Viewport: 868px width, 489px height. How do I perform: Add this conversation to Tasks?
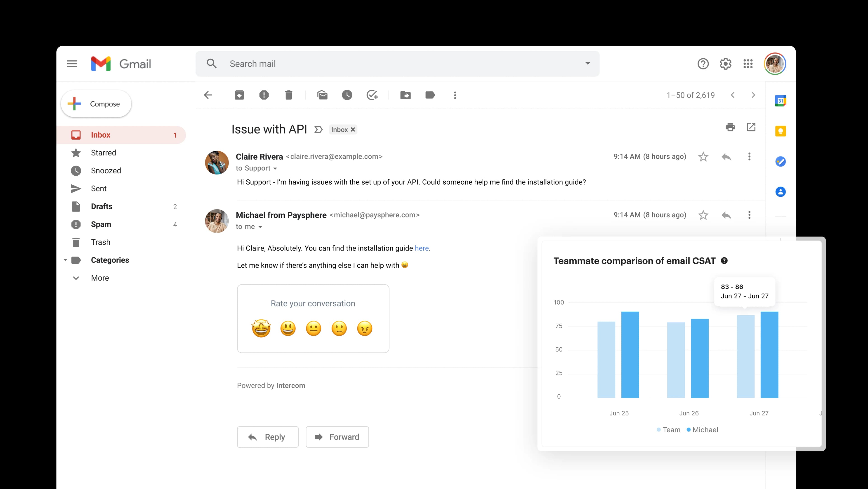[372, 95]
